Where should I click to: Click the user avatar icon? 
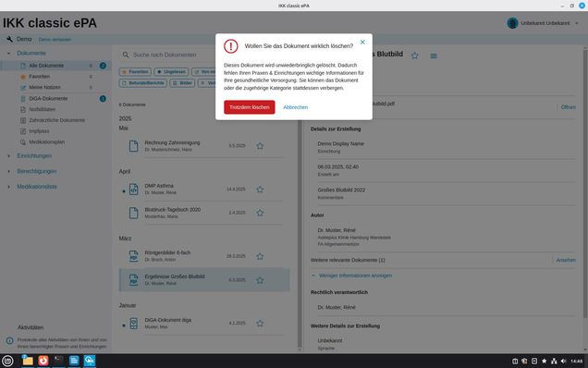click(x=512, y=23)
